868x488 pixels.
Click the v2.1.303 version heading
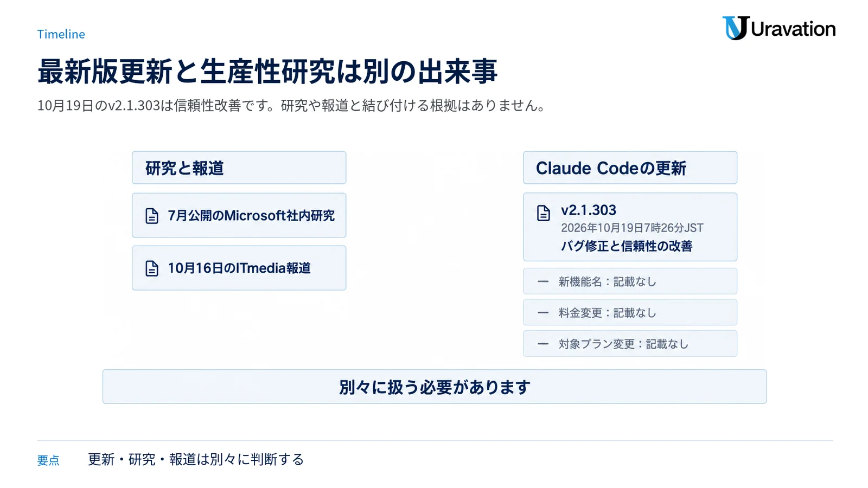589,210
